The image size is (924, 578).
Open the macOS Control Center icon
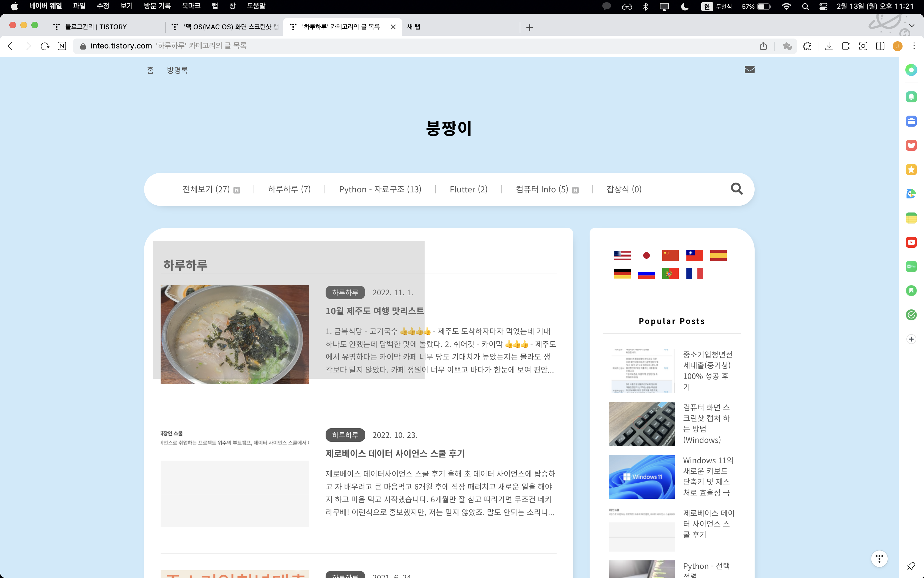823,7
